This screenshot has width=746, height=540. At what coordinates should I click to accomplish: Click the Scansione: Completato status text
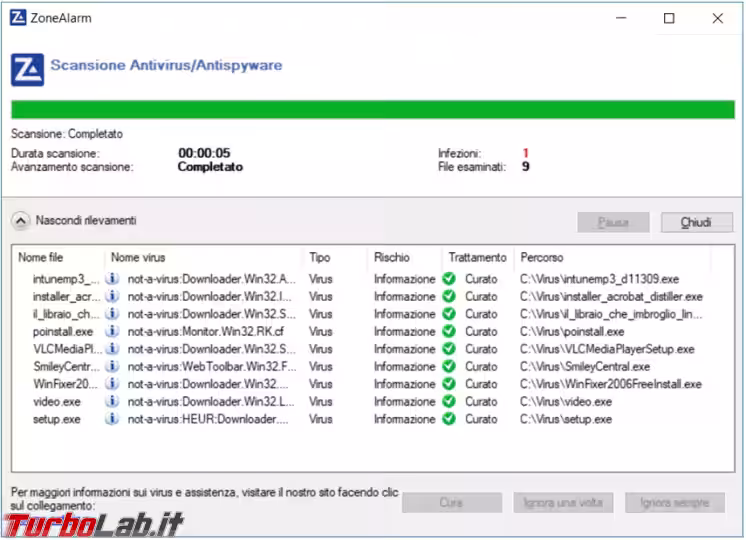(67, 134)
